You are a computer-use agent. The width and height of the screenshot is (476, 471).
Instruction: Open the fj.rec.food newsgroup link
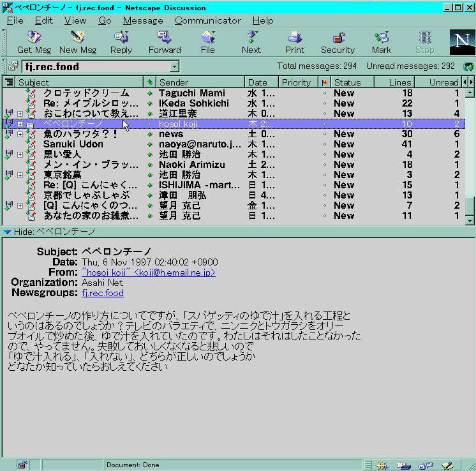coord(102,293)
